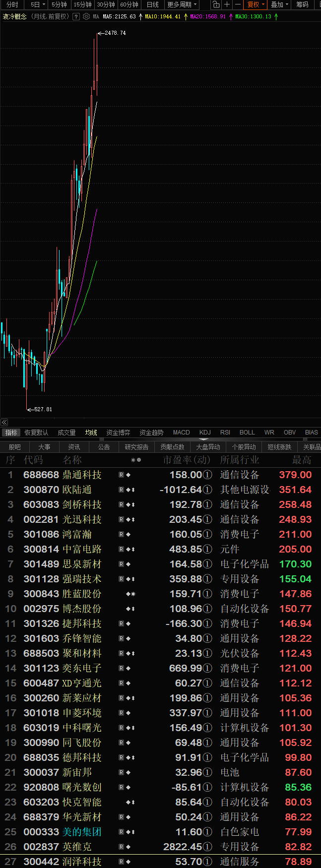321x868 pixels.
Task: Switch to 分时 intraday tab
Action: coord(12,4)
